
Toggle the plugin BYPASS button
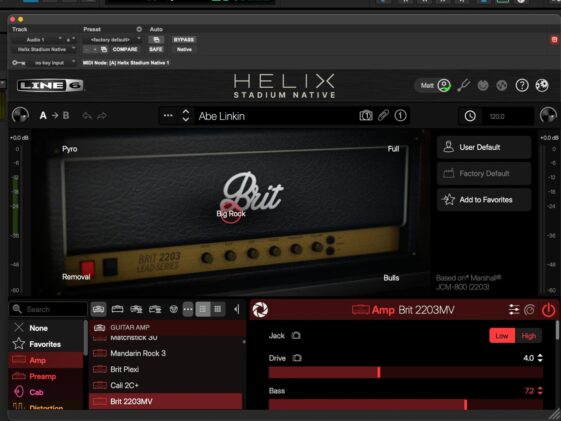(x=184, y=39)
